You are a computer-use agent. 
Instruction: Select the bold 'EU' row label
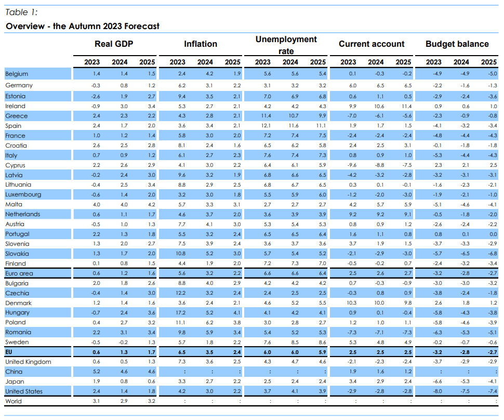9,352
